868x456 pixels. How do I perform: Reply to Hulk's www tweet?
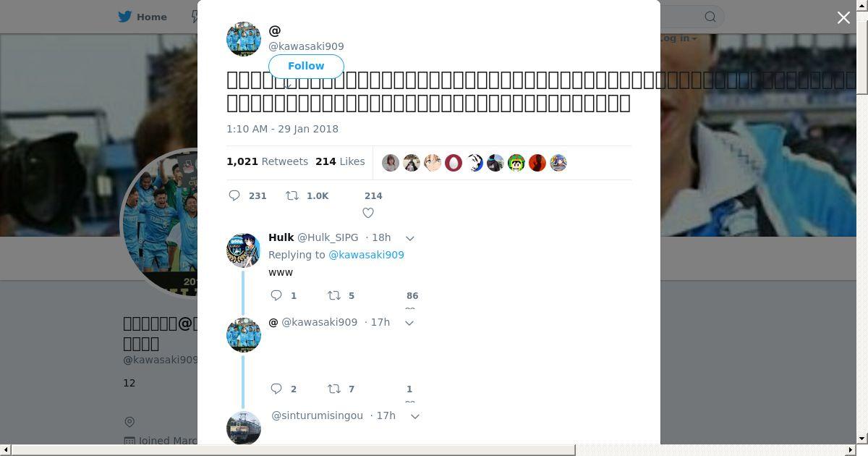(276, 295)
